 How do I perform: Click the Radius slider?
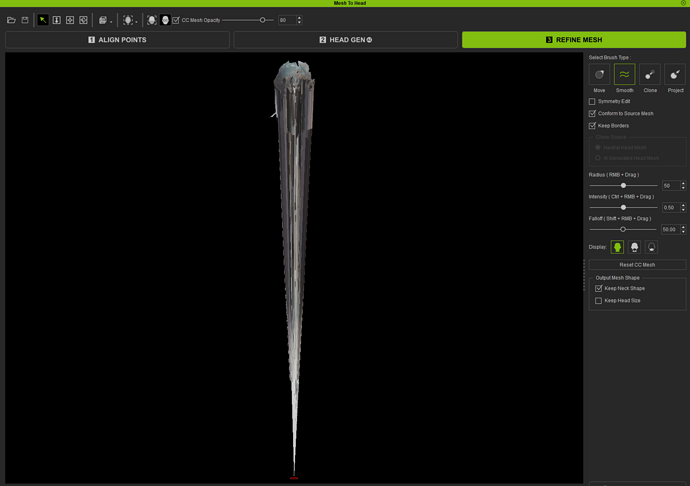coord(623,185)
